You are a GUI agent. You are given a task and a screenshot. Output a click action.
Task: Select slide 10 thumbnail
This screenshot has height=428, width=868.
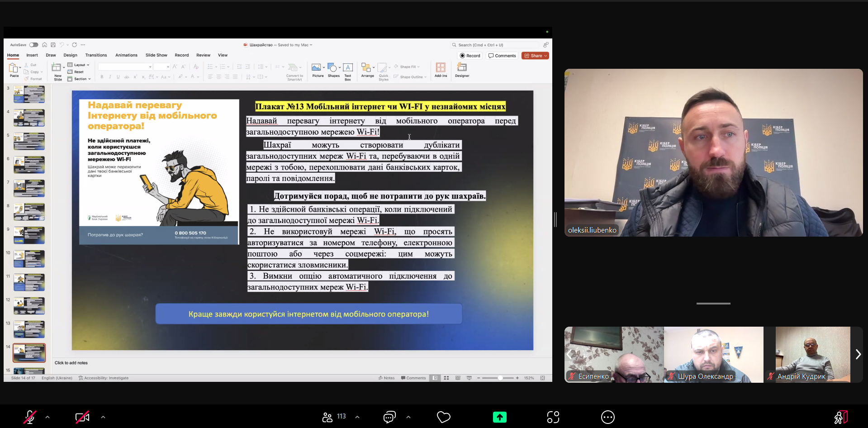(29, 259)
